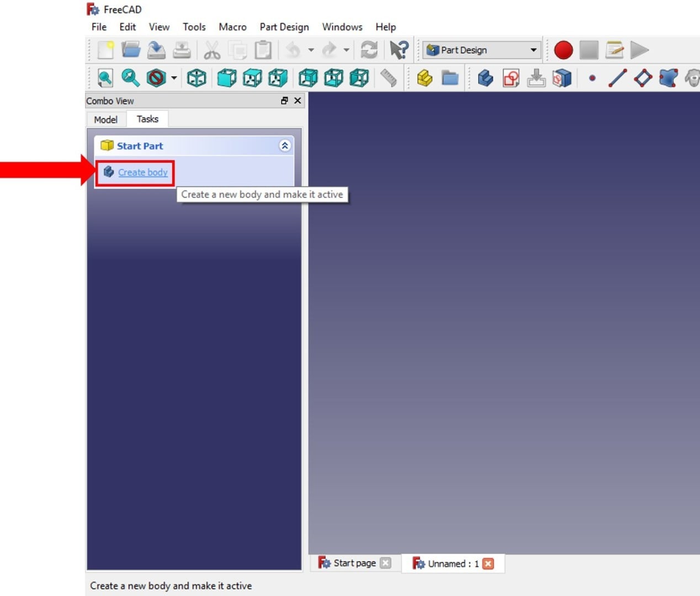Click the Undo arrow icon

(293, 50)
